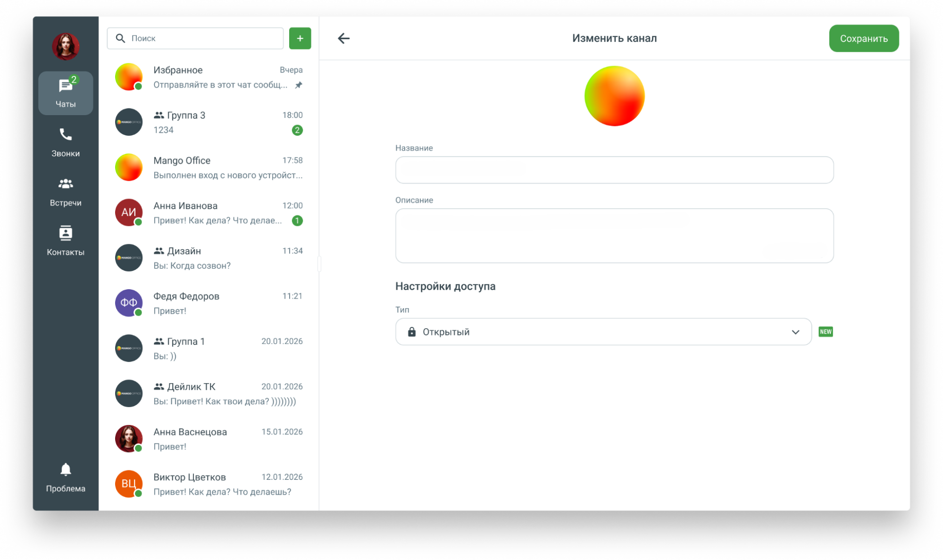Expand the Тип access type dropdown
Screen dimensions: 943x560
click(603, 332)
